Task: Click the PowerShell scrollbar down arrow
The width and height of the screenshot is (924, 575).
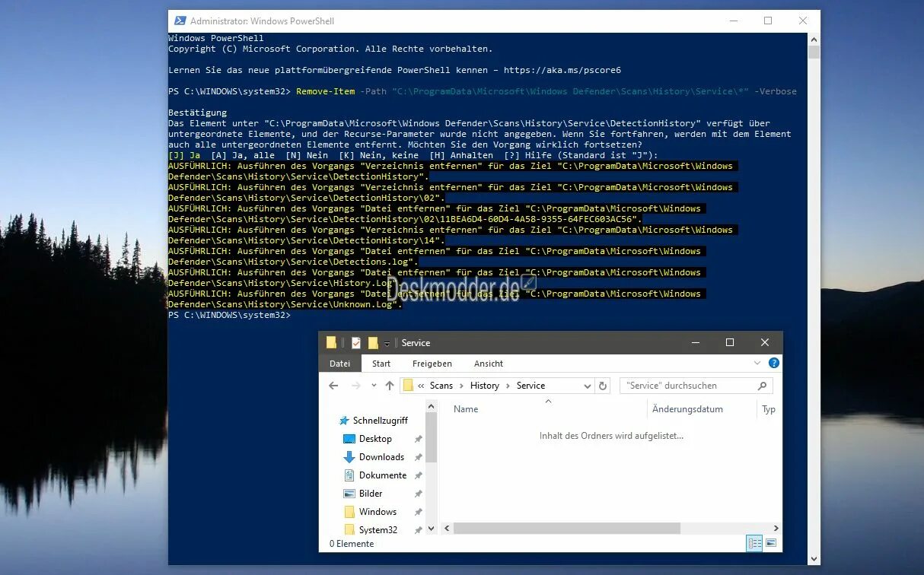Action: click(x=814, y=559)
